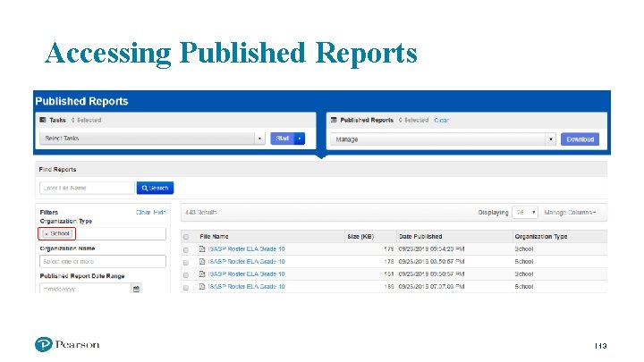Click the Find Reports heading

click(57, 170)
